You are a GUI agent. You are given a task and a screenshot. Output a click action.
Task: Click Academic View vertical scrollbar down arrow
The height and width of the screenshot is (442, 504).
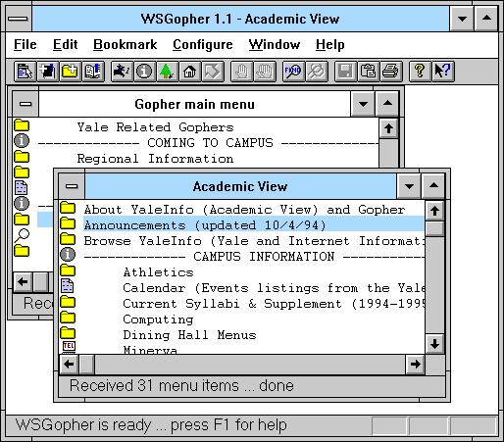click(434, 344)
